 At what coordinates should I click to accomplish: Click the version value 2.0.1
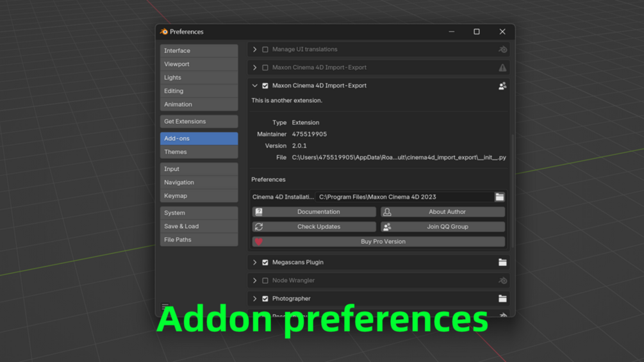[x=299, y=145]
